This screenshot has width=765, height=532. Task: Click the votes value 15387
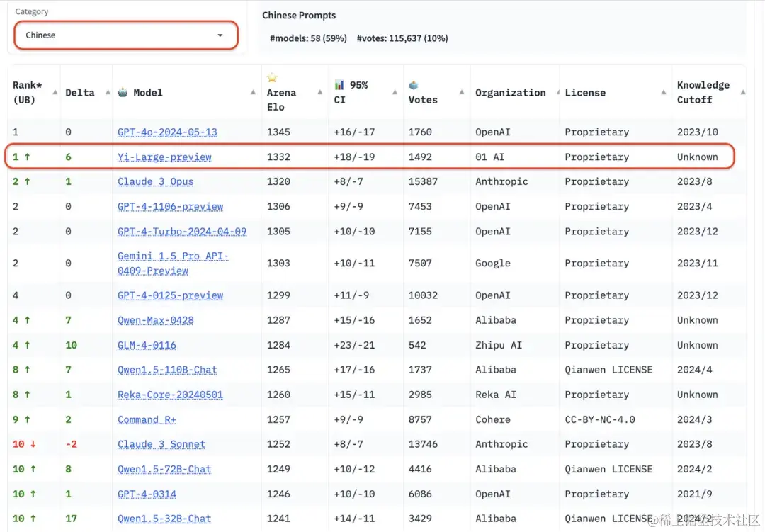point(423,181)
